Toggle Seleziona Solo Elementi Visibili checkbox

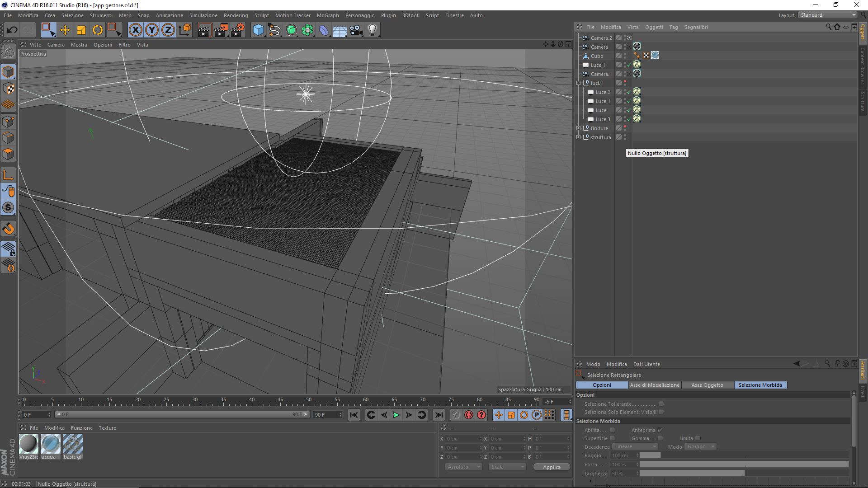pos(661,412)
